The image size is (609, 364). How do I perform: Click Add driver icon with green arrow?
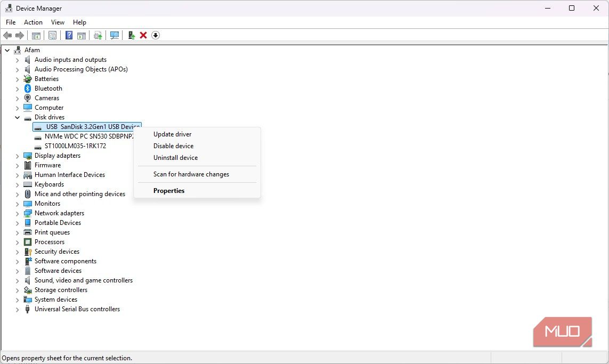(x=131, y=35)
